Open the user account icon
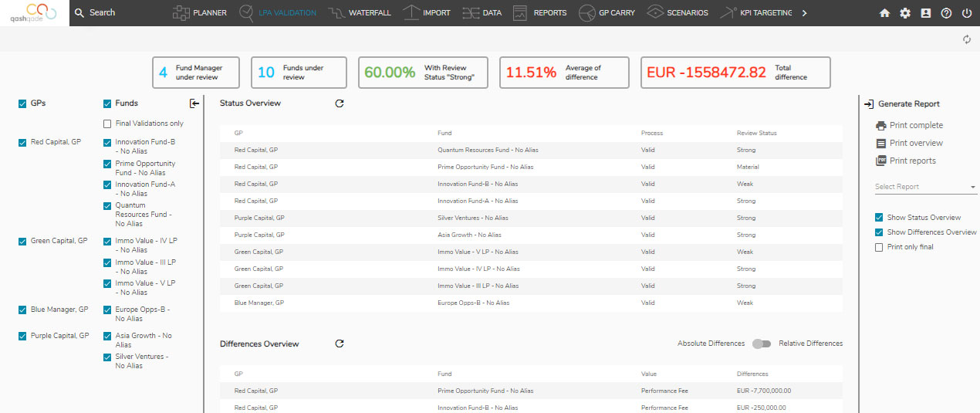 pyautogui.click(x=926, y=13)
